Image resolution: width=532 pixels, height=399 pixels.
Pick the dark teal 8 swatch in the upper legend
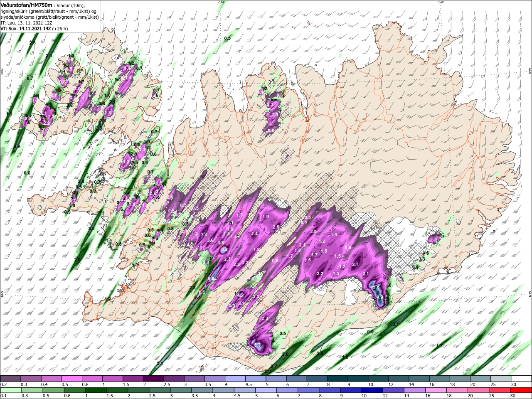337,379
